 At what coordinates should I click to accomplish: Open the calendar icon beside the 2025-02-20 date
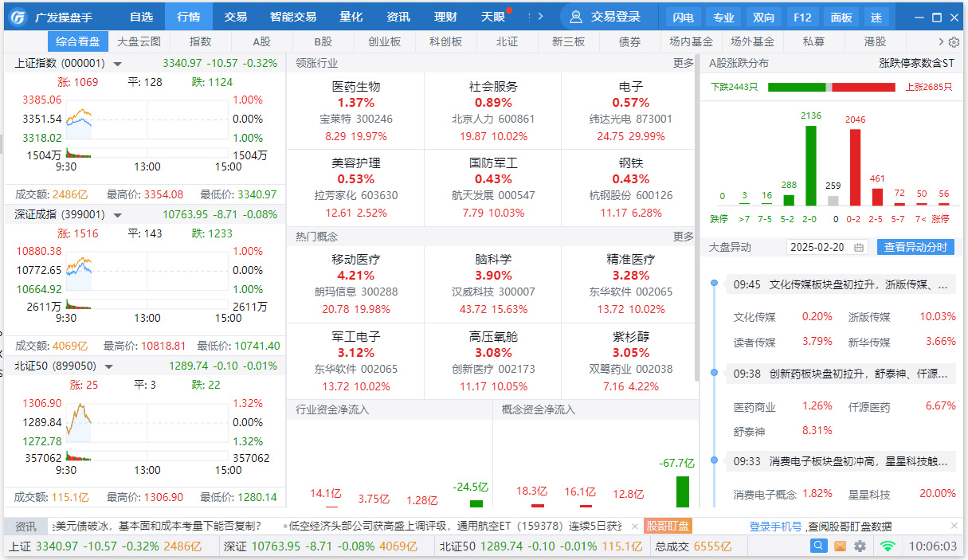pyautogui.click(x=858, y=247)
